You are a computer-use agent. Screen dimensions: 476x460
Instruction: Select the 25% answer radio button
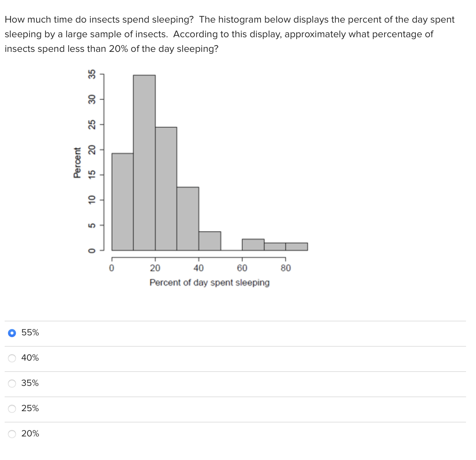[x=12, y=408]
